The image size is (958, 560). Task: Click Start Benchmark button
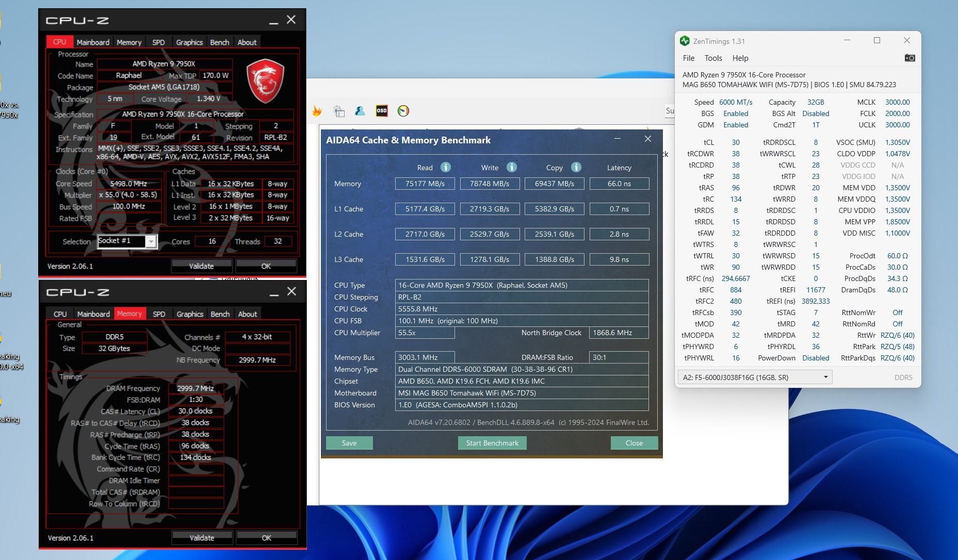point(492,443)
